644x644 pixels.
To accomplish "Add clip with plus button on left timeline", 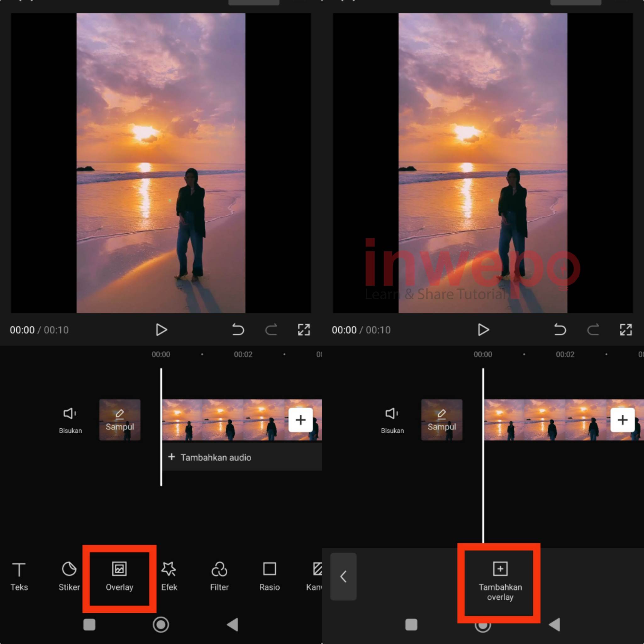I will tap(300, 420).
